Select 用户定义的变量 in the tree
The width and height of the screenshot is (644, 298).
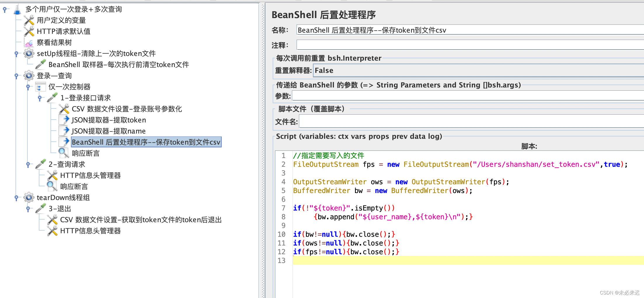(61, 20)
